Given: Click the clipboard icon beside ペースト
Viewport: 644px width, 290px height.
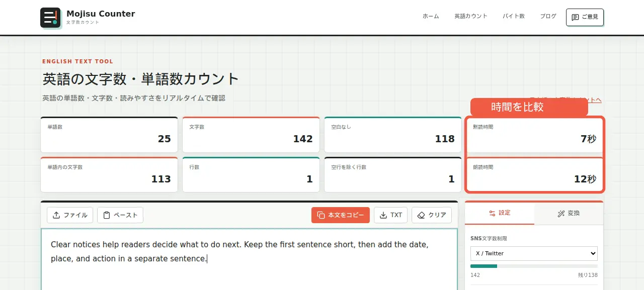Looking at the screenshot, I should coord(107,215).
